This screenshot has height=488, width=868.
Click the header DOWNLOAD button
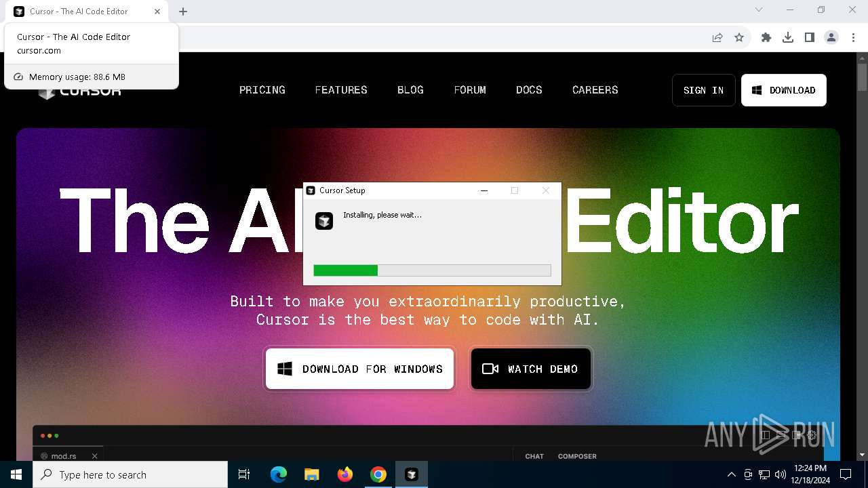[x=784, y=90]
